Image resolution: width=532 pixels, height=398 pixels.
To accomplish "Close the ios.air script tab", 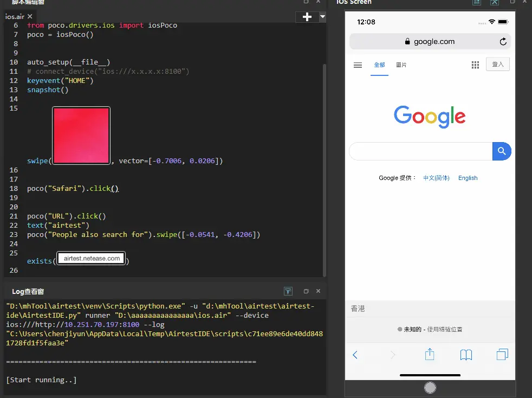I will [x=30, y=16].
